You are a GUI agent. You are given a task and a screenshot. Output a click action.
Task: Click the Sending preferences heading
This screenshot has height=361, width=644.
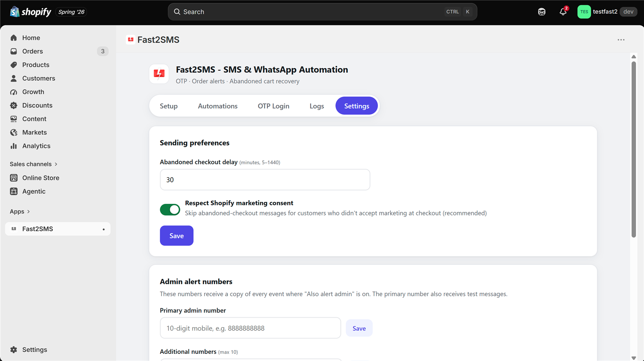(x=194, y=143)
